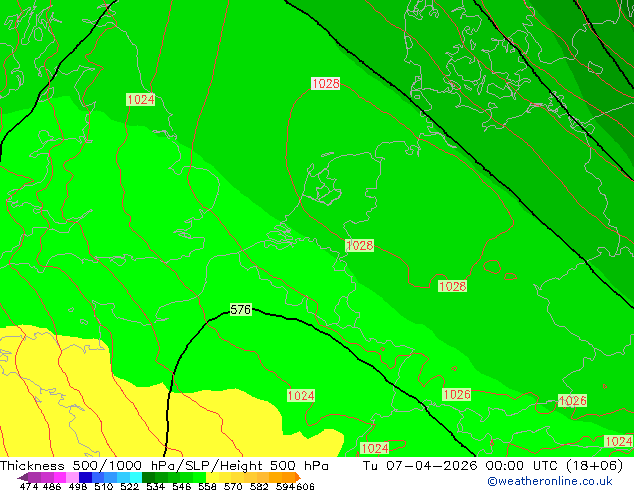
Task: Pick the magenta legend swatch above 486
Action: point(59,477)
